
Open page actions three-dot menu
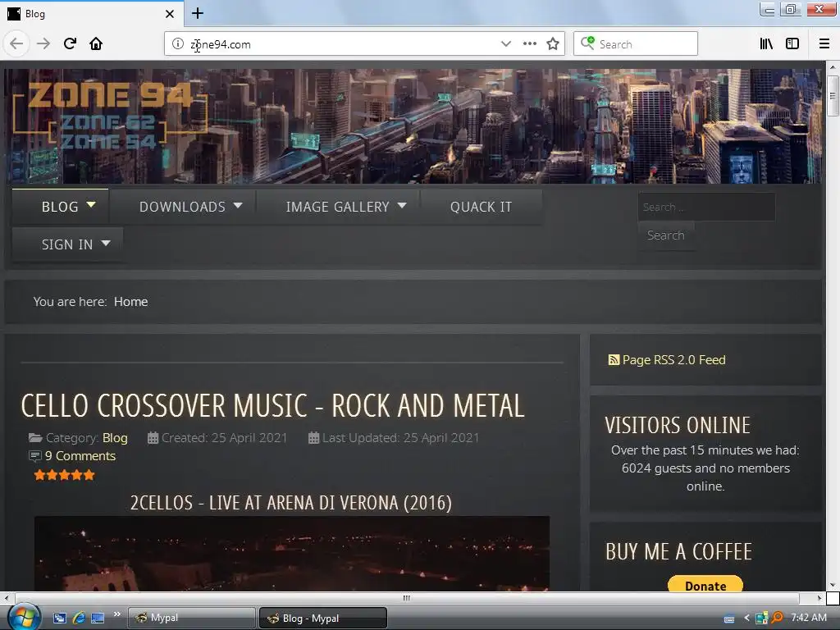[530, 44]
